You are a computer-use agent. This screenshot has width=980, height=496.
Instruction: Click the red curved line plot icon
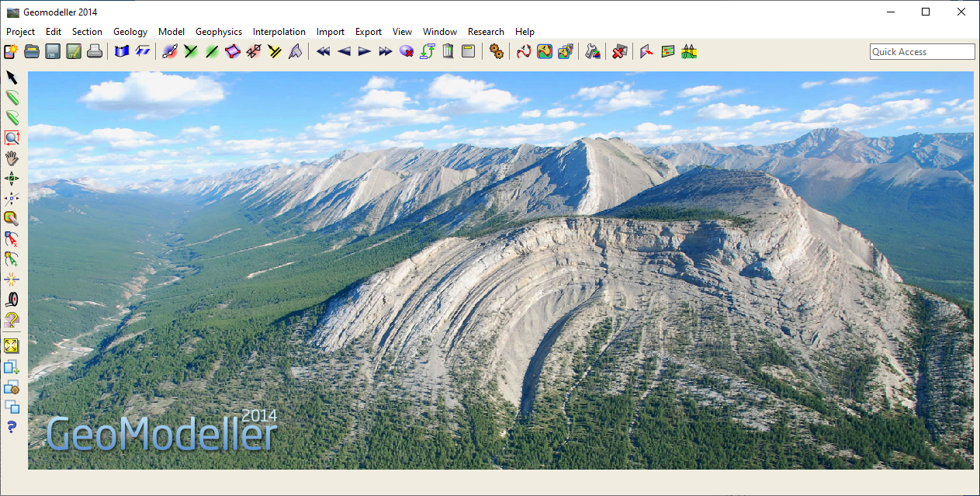point(524,52)
